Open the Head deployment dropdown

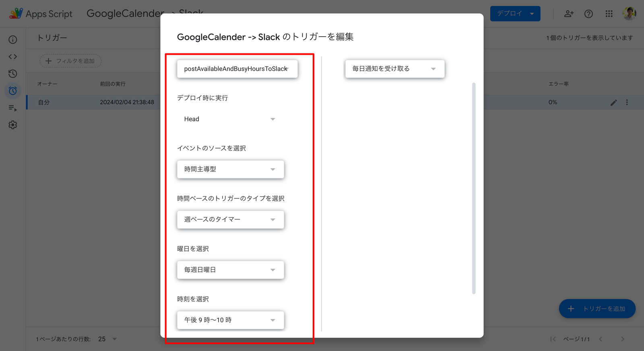coord(230,119)
